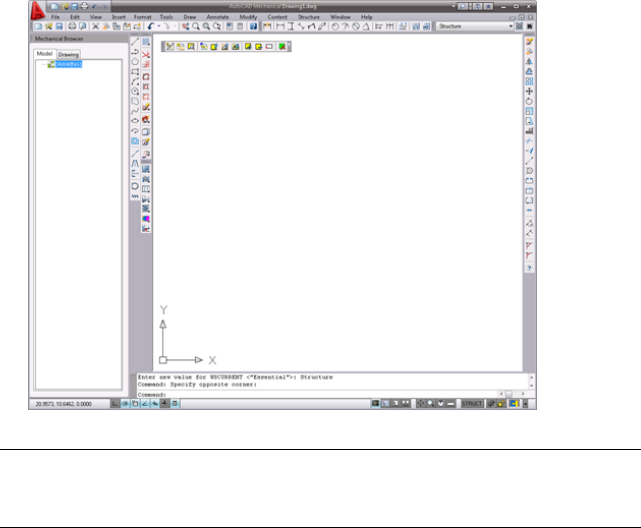
Task: Click New in the Quick Access toolbar
Action: click(x=54, y=6)
